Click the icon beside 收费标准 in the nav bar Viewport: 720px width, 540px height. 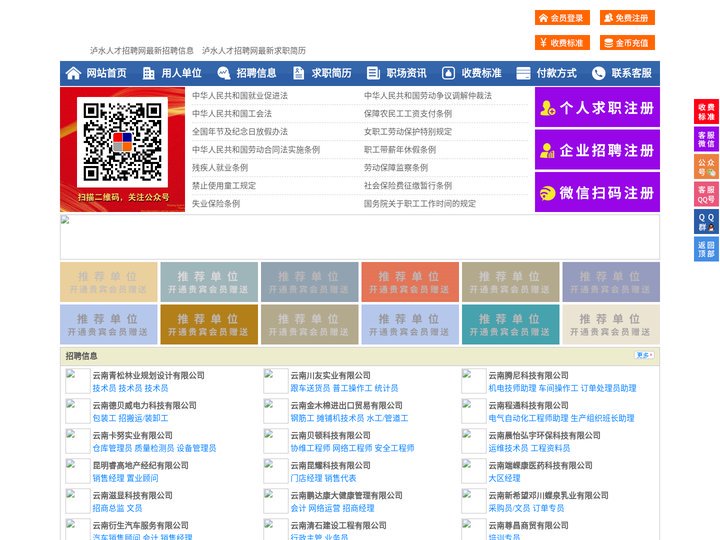448,73
